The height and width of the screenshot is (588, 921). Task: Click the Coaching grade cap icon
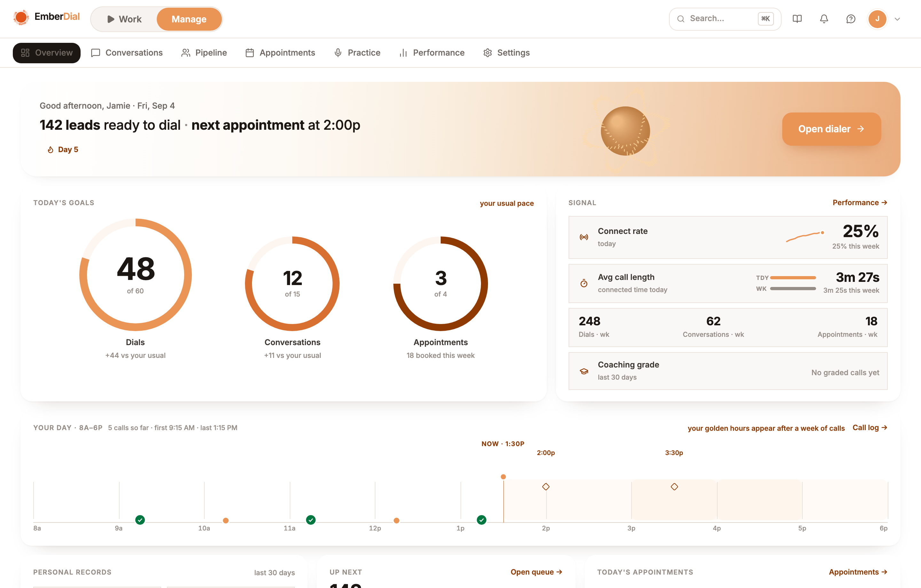click(584, 371)
